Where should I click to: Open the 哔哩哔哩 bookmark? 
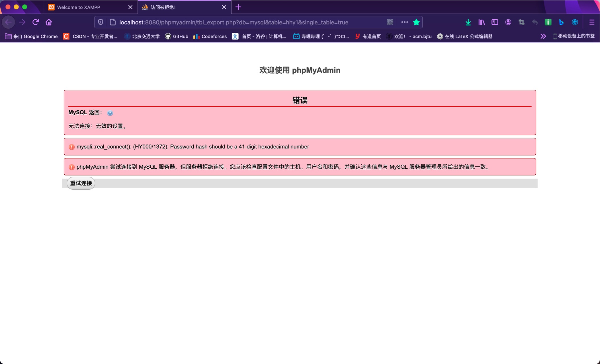(x=321, y=36)
